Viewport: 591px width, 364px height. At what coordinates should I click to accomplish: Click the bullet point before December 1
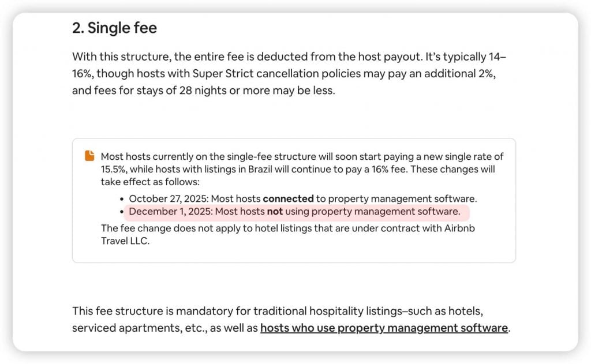click(122, 212)
